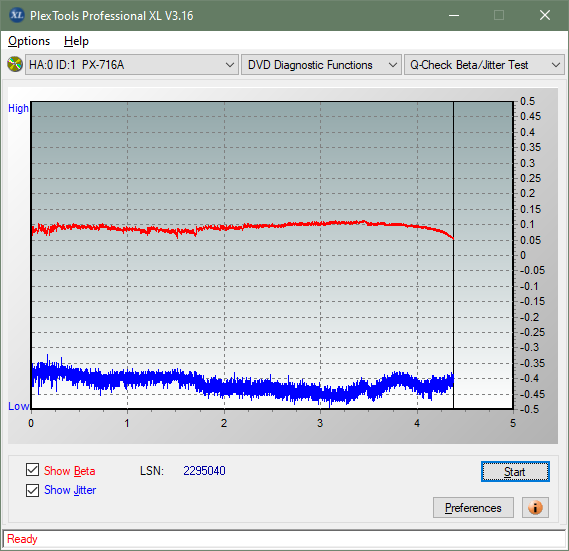This screenshot has width=569, height=551.
Task: Open the Options menu
Action: point(29,41)
